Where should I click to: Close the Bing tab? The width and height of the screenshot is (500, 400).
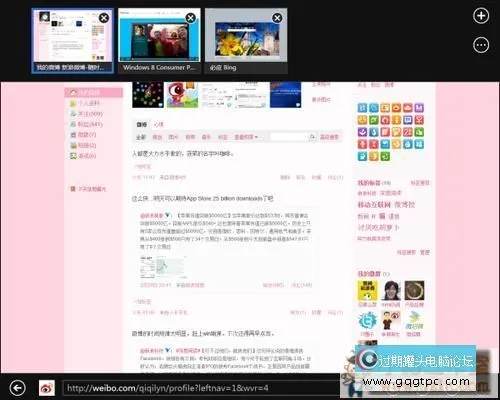tap(277, 18)
